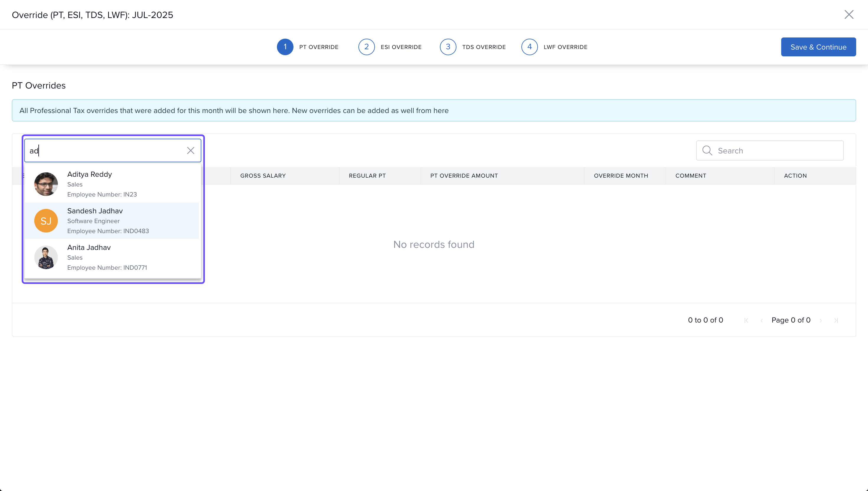The width and height of the screenshot is (868, 491).
Task: Focus the Search input field
Action: tap(776, 150)
